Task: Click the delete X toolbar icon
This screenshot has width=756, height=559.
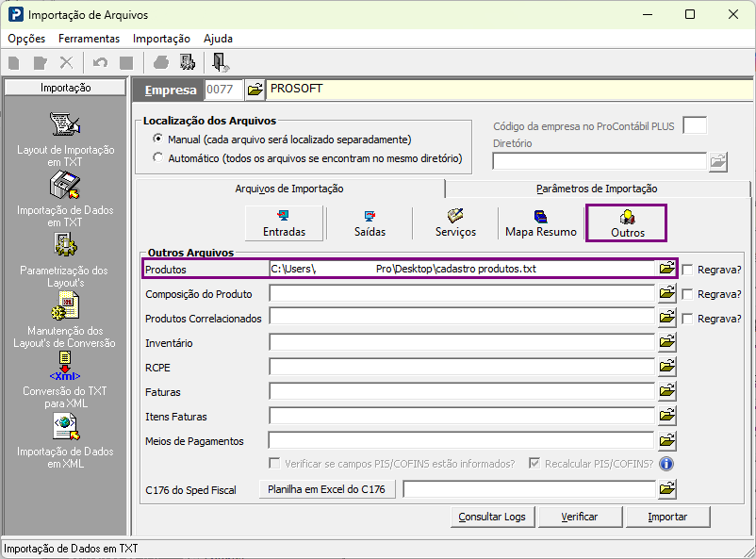Action: click(x=66, y=63)
